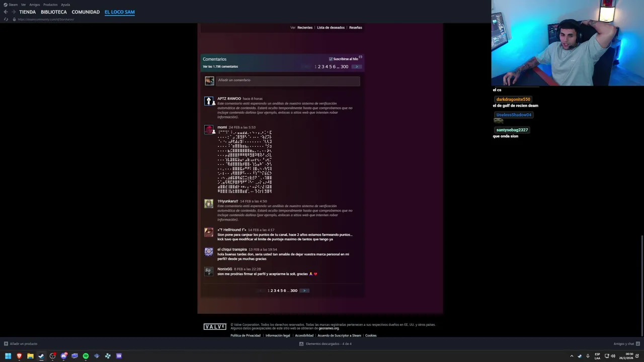Open the Ayuda menu
The height and width of the screenshot is (362, 644).
[x=65, y=5]
